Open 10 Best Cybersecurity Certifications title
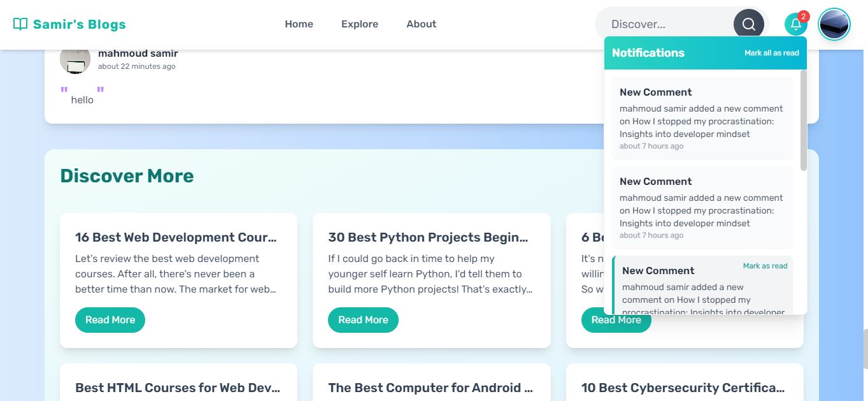The image size is (868, 401). click(x=683, y=388)
